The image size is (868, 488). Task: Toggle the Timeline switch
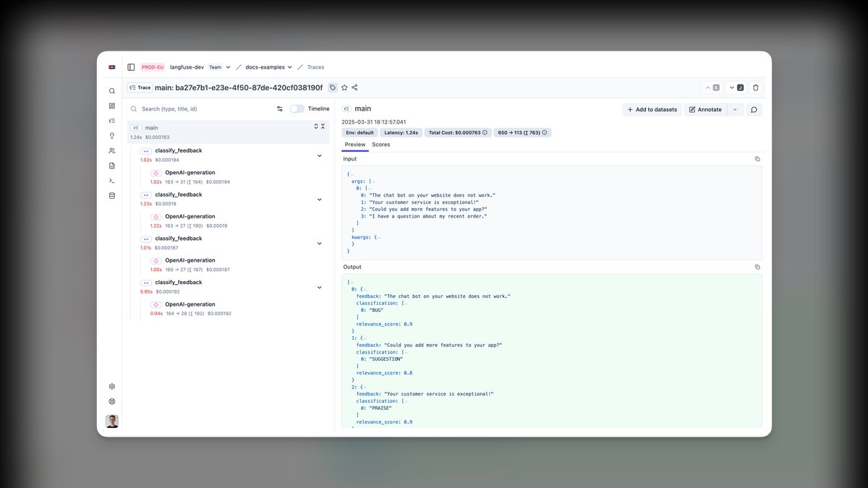point(297,109)
